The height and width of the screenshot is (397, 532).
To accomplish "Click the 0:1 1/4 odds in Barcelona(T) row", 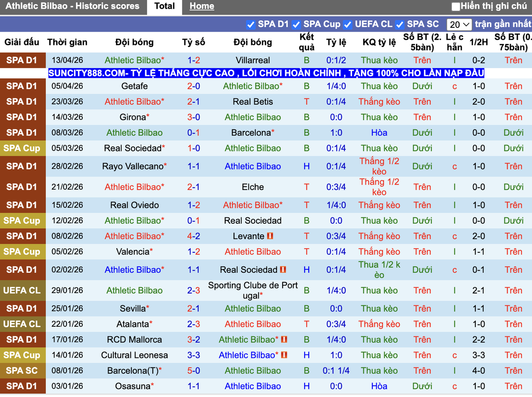I will pyautogui.click(x=336, y=370).
